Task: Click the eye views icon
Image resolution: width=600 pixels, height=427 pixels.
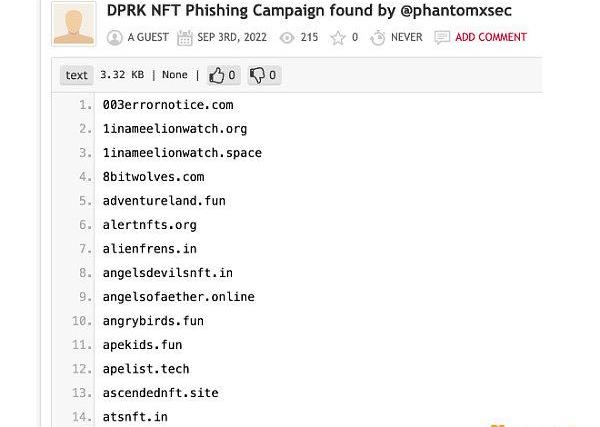Action: click(287, 38)
